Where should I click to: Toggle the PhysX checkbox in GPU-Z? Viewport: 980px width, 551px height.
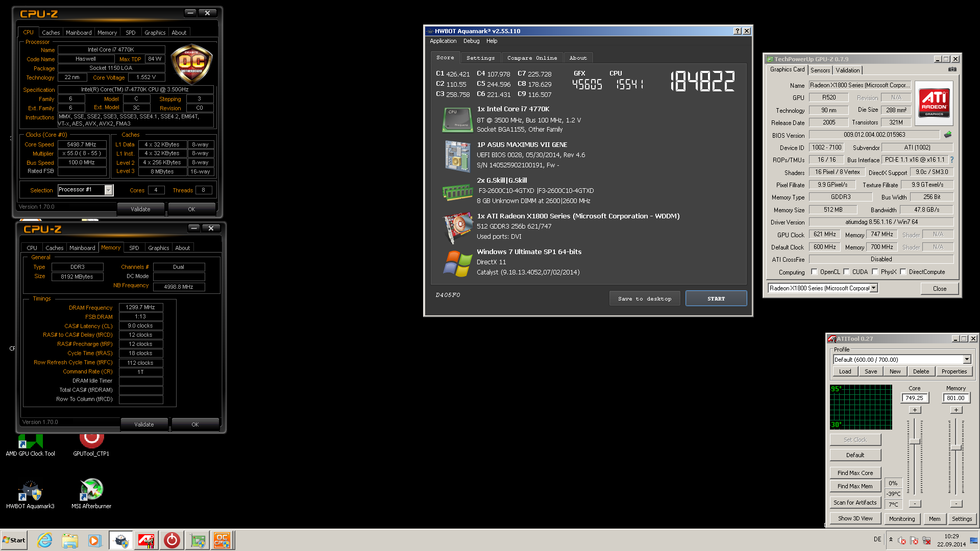pyautogui.click(x=875, y=272)
